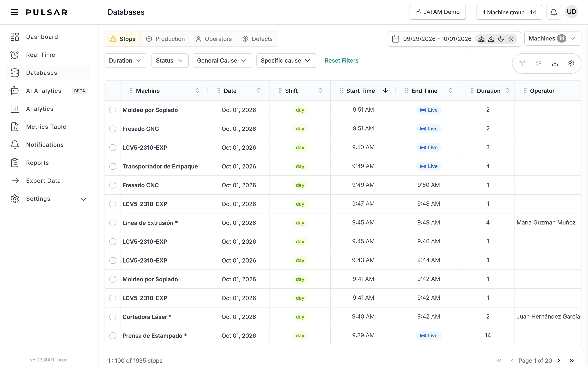Viewport: 588px width, 368px height.
Task: Open the General Cause dropdown
Action: pos(222,61)
